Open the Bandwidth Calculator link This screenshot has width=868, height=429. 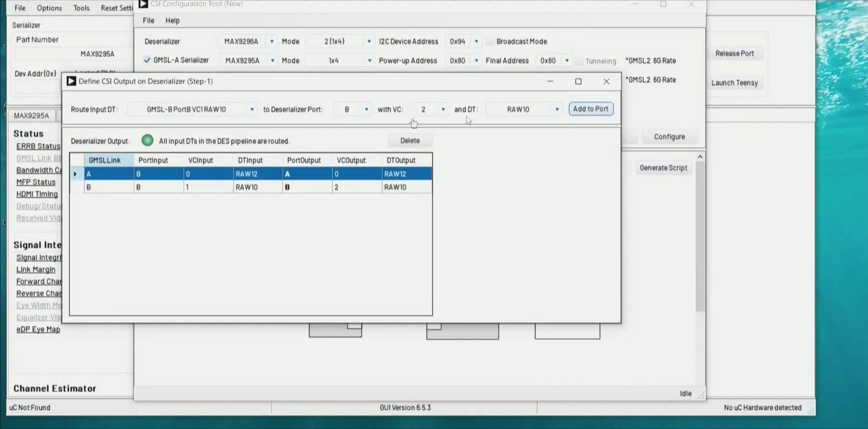39,170
